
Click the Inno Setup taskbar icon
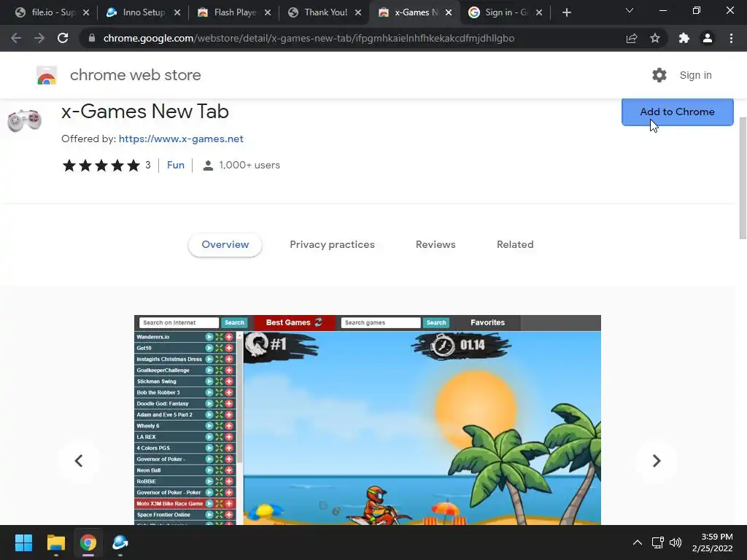tap(120, 542)
